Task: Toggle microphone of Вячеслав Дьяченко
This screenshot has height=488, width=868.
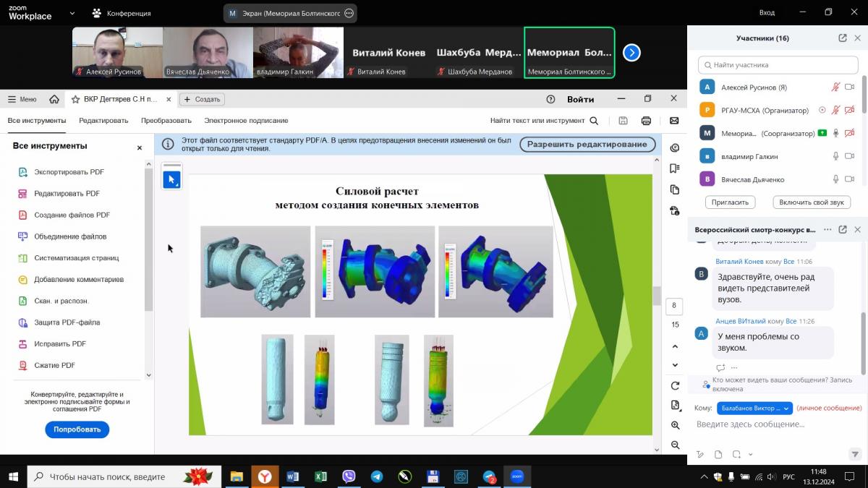Action: (x=835, y=179)
